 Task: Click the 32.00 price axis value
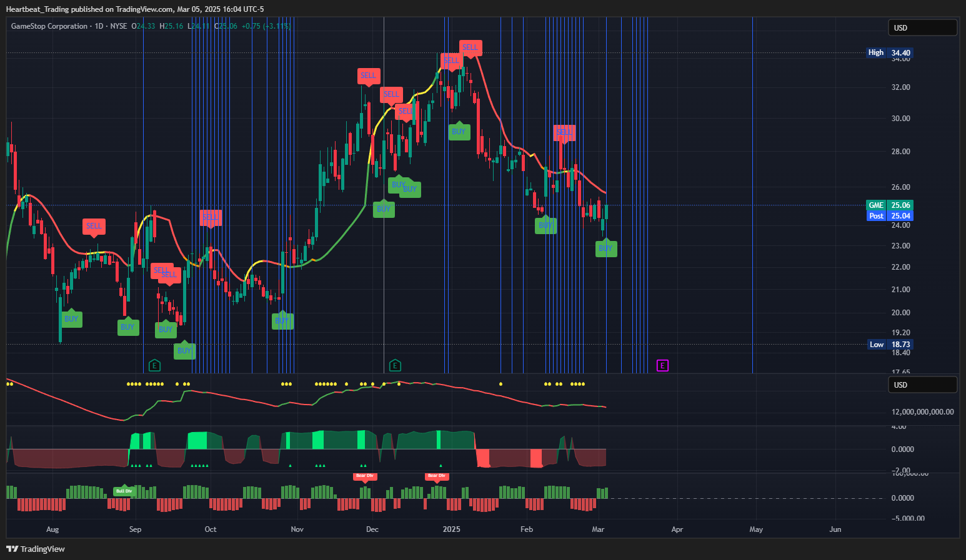point(901,87)
